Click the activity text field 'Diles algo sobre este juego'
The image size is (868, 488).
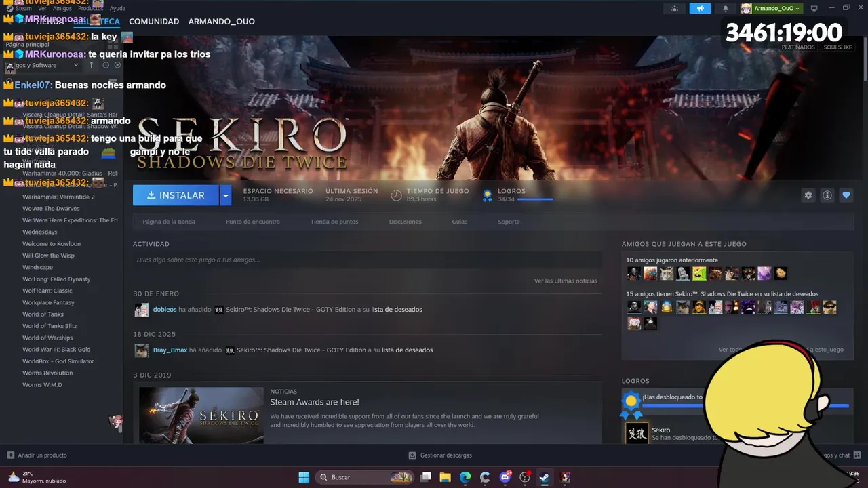click(368, 260)
